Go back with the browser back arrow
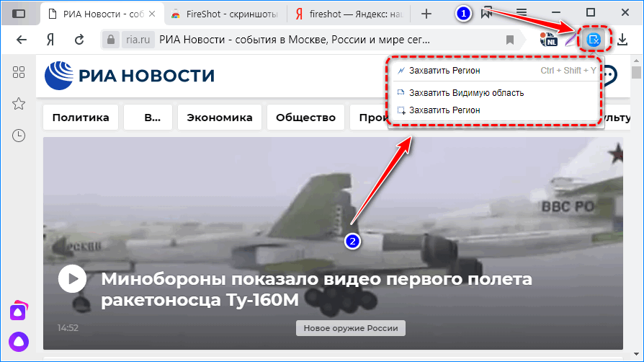This screenshot has height=362, width=644. 22,40
